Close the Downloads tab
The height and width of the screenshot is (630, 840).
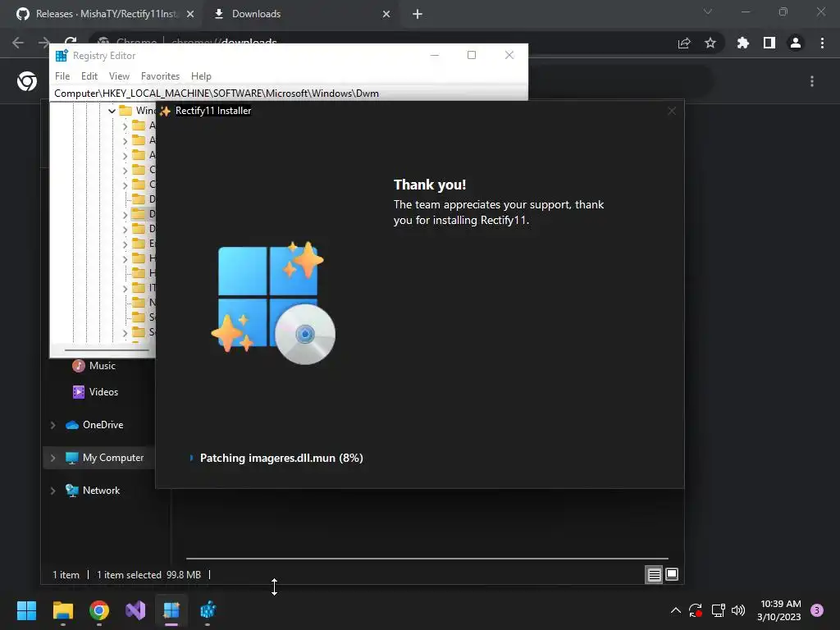[386, 14]
